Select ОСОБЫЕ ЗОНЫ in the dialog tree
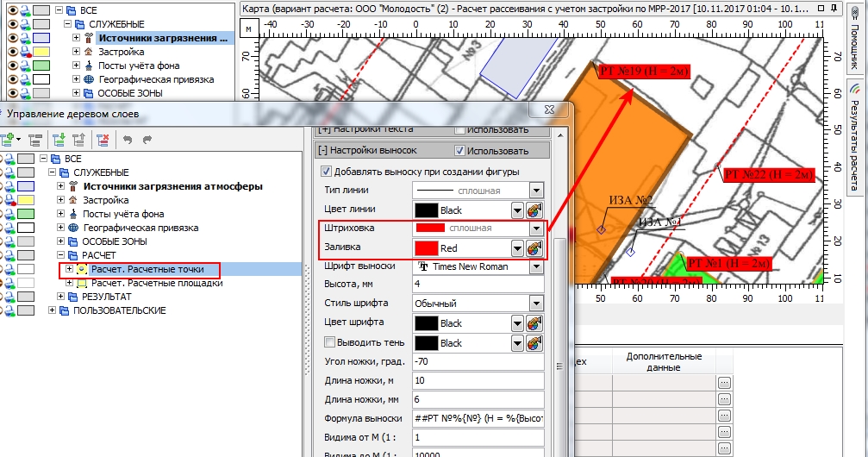Viewport: 868px width, 457px height. click(115, 241)
